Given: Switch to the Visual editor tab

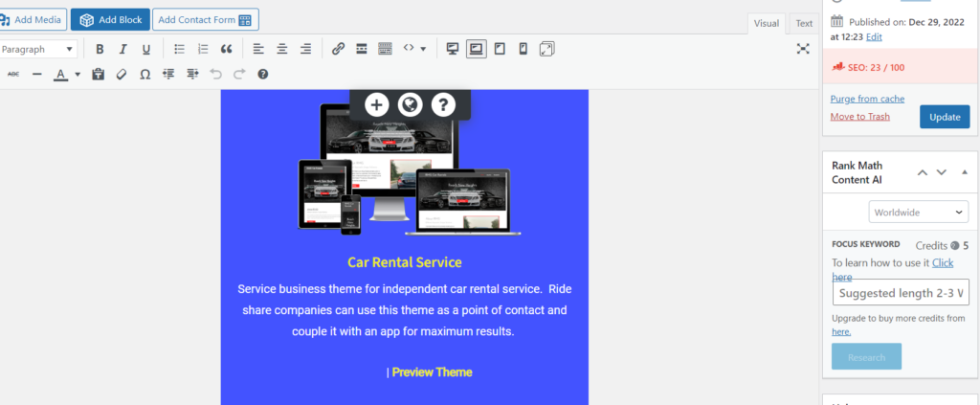Looking at the screenshot, I should pos(767,24).
